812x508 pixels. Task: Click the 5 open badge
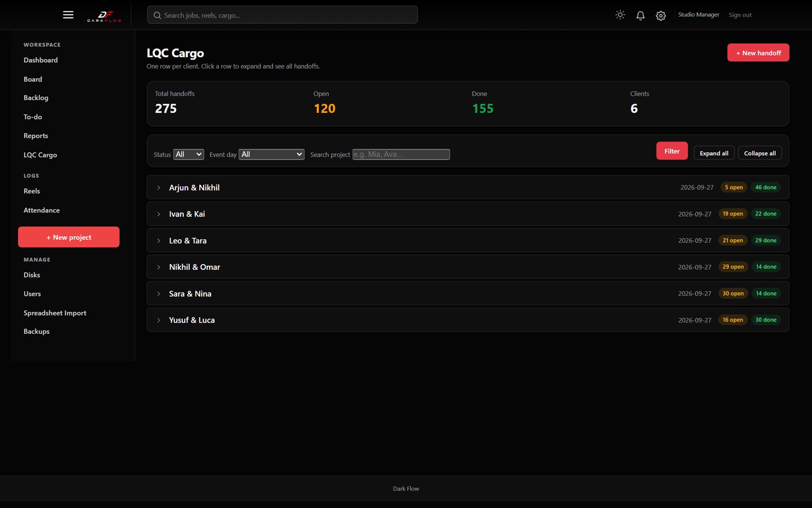coord(734,187)
